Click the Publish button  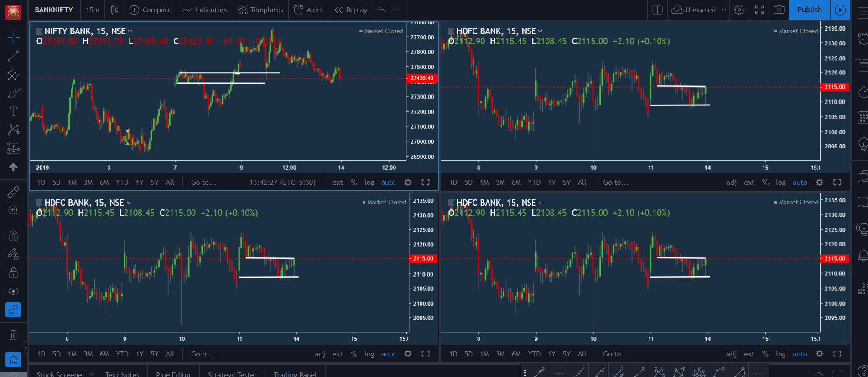coord(810,10)
